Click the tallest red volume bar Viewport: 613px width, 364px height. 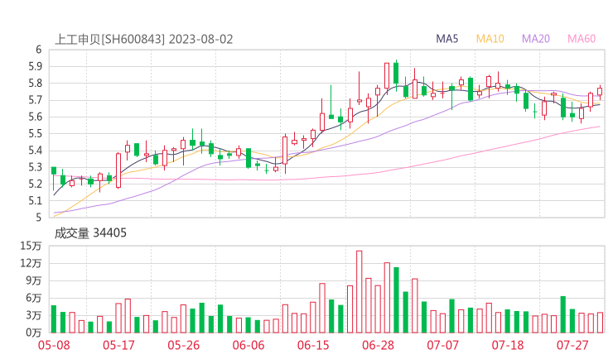(x=360, y=291)
